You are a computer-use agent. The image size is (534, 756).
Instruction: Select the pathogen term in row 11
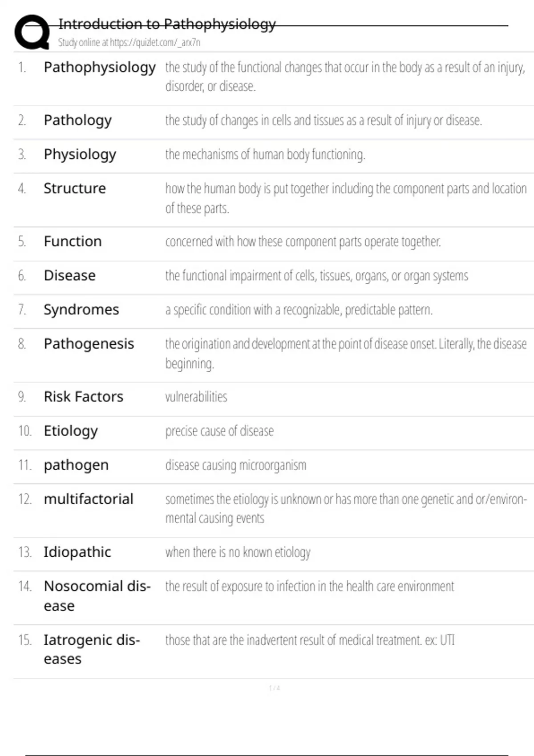click(x=76, y=465)
